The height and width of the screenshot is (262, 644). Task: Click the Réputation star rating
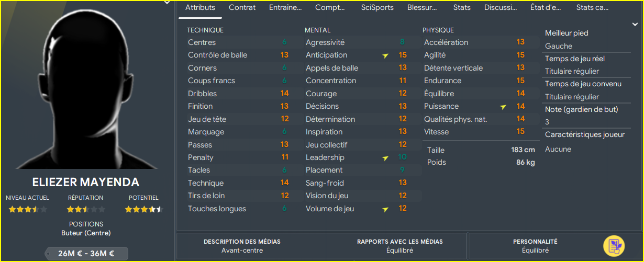coord(86,209)
